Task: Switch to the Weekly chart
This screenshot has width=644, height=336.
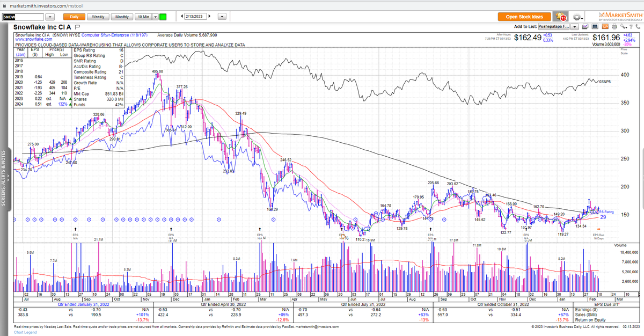Action: pyautogui.click(x=98, y=17)
